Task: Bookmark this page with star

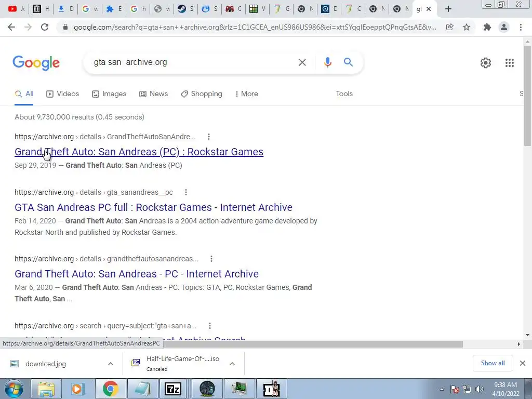Action: [x=467, y=27]
